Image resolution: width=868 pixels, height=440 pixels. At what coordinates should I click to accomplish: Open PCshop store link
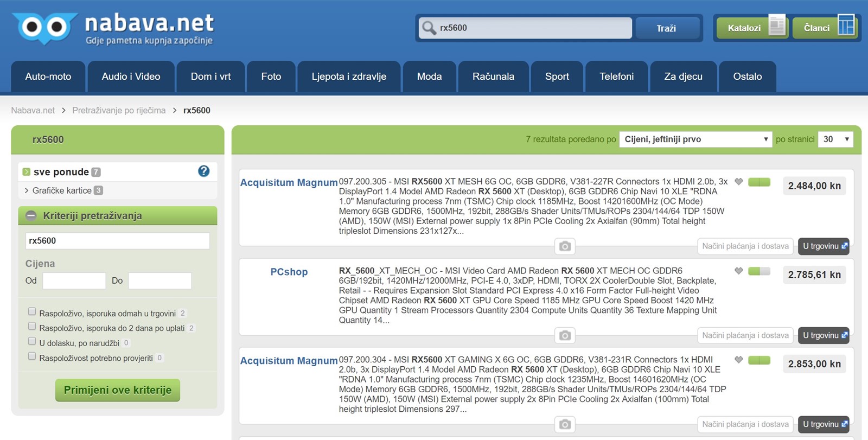[289, 272]
